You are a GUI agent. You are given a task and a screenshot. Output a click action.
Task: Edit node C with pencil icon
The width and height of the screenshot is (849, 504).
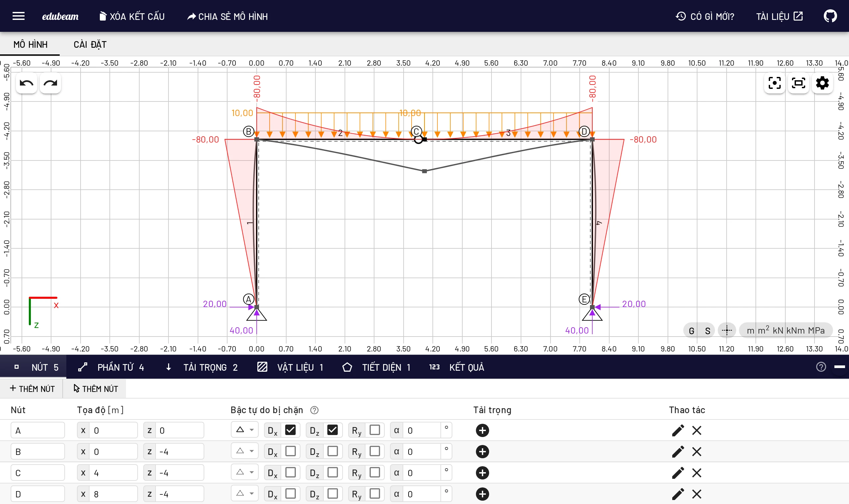point(678,473)
